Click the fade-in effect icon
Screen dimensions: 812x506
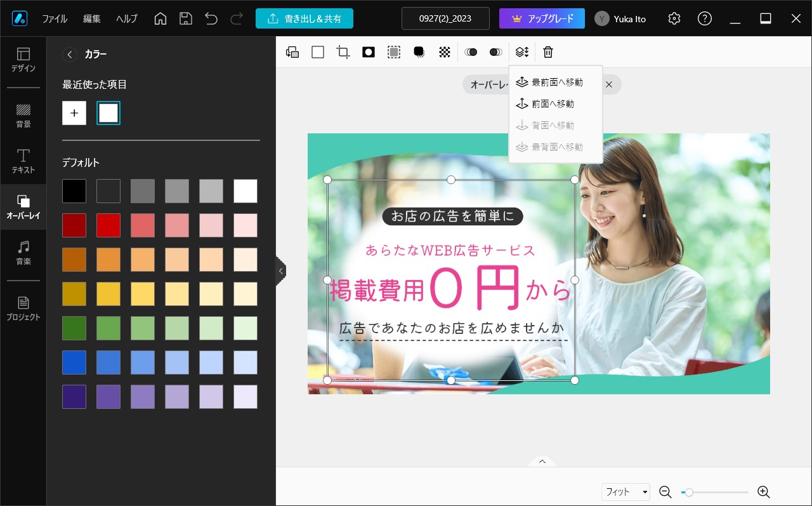point(471,52)
